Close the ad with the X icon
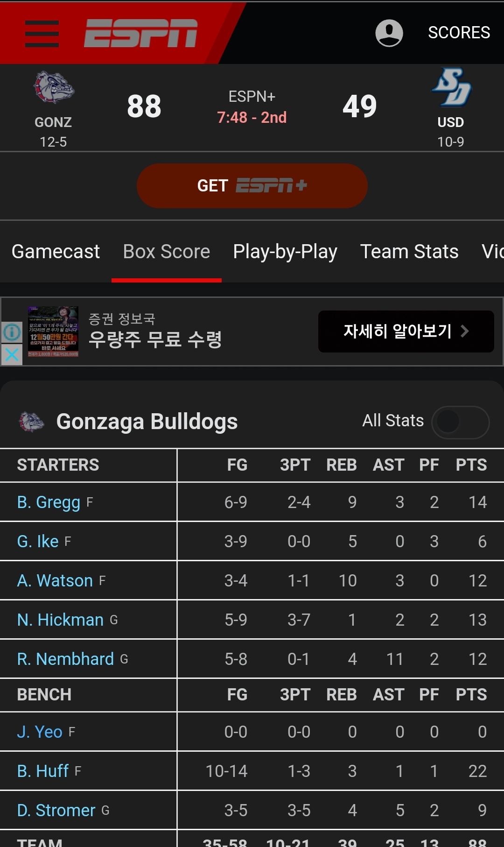Screen dimensions: 504x847 pyautogui.click(x=12, y=354)
